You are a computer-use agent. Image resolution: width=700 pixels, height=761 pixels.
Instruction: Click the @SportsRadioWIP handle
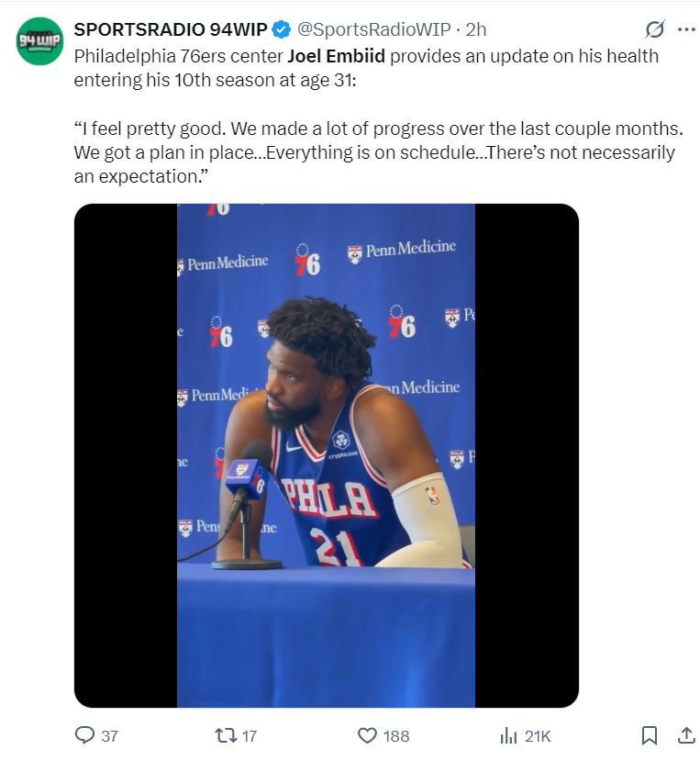(374, 29)
